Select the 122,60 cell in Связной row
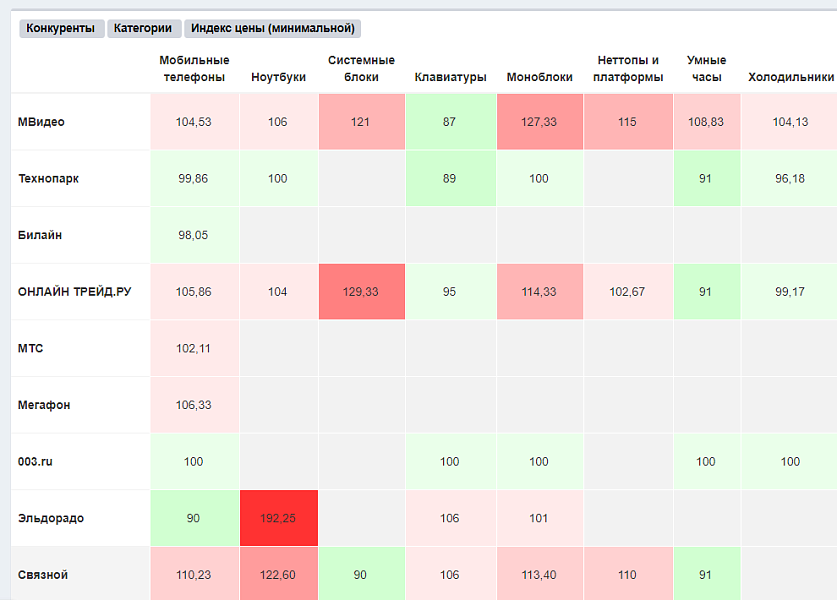 tap(278, 575)
